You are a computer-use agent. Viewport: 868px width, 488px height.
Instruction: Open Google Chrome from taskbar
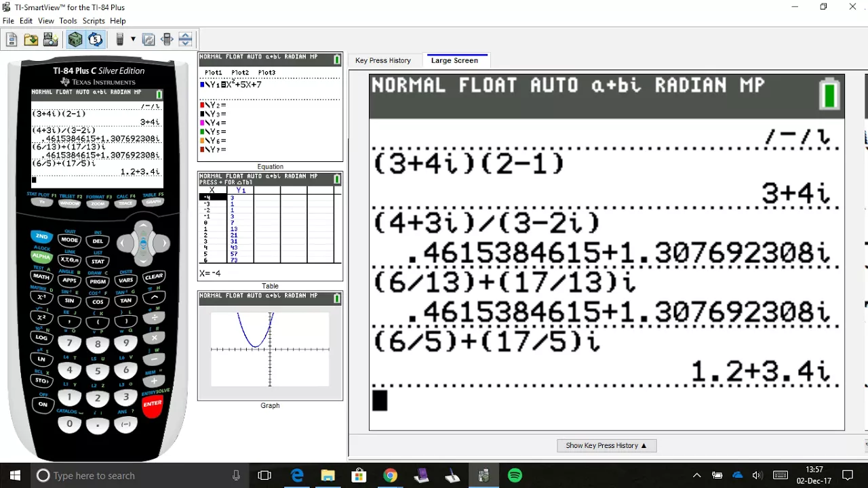click(390, 476)
